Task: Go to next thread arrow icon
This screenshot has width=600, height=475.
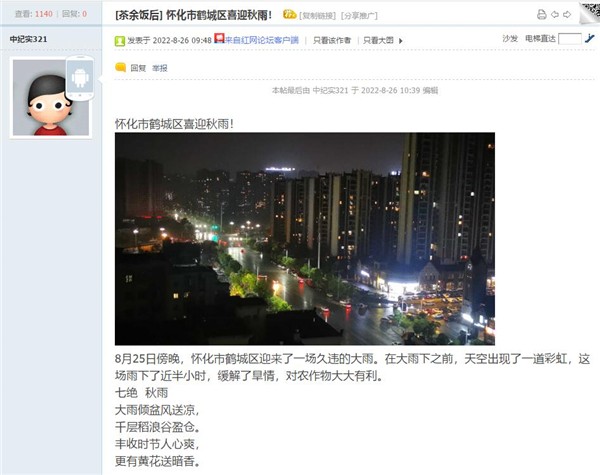Action: point(567,15)
